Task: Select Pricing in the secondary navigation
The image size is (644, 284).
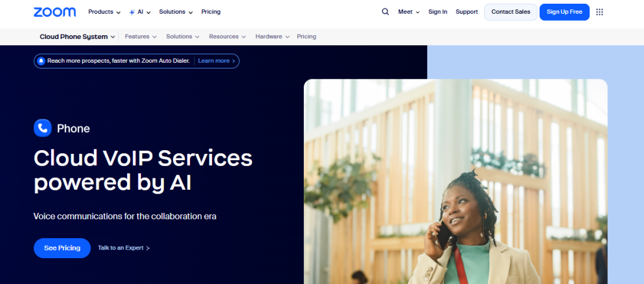Action: pyautogui.click(x=306, y=36)
